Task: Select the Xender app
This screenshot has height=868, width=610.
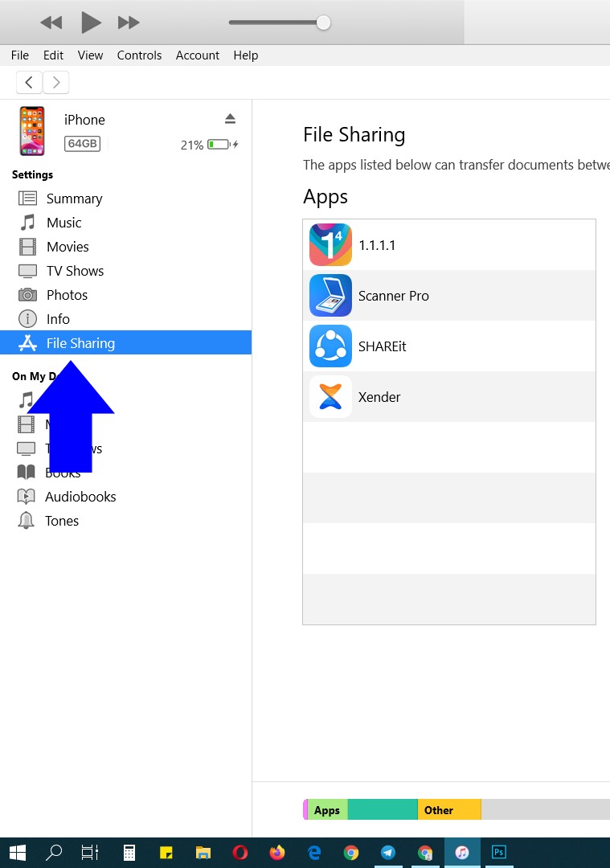Action: click(x=449, y=397)
